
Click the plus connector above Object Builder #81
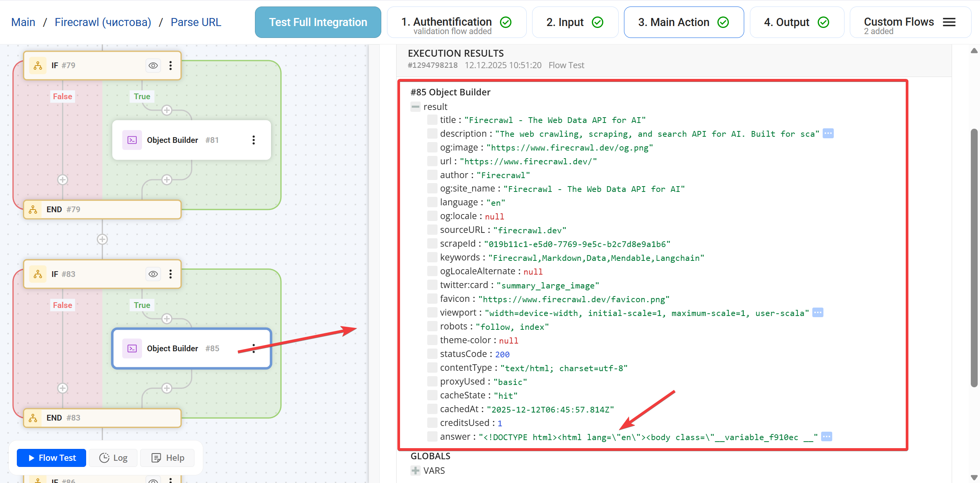167,110
